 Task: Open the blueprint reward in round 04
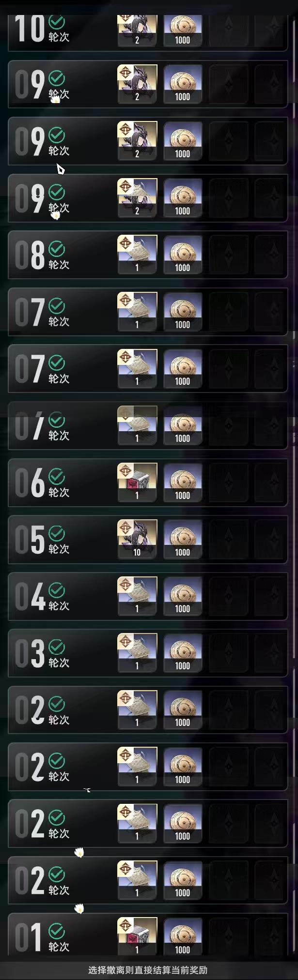tap(137, 596)
